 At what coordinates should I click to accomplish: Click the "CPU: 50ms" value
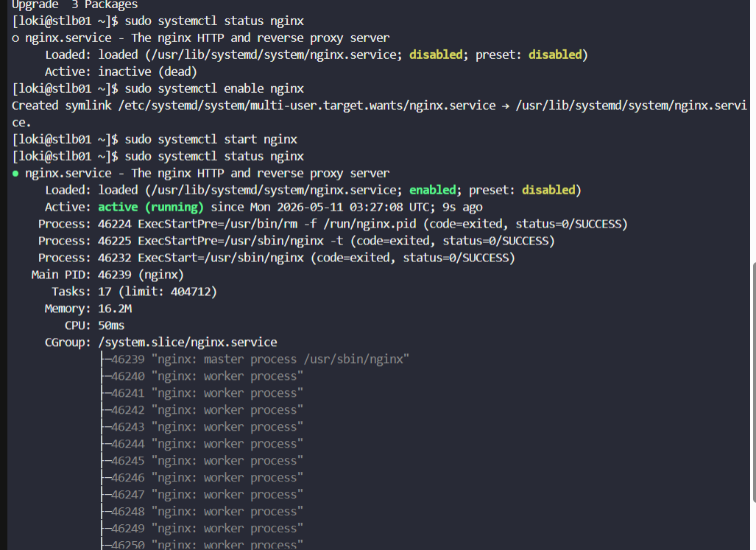click(x=111, y=325)
